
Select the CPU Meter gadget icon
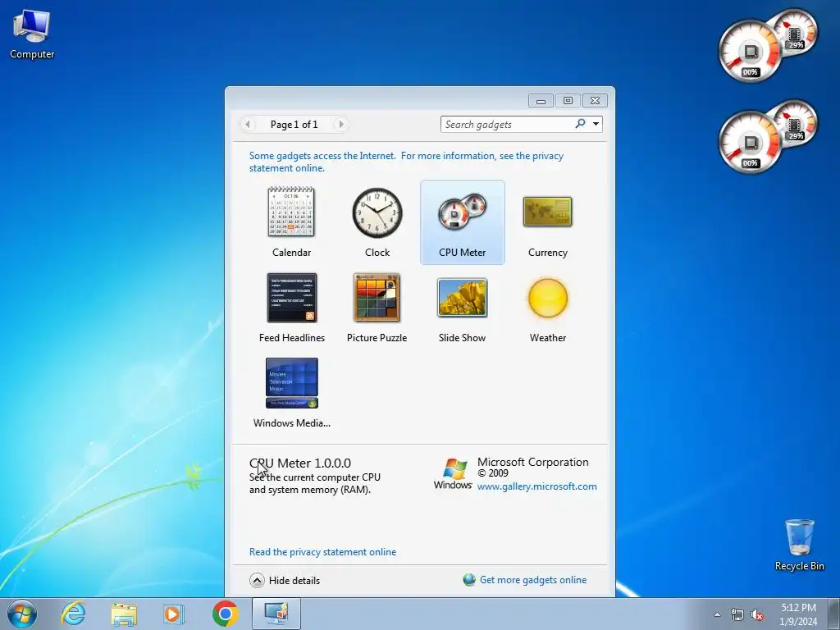coord(463,212)
